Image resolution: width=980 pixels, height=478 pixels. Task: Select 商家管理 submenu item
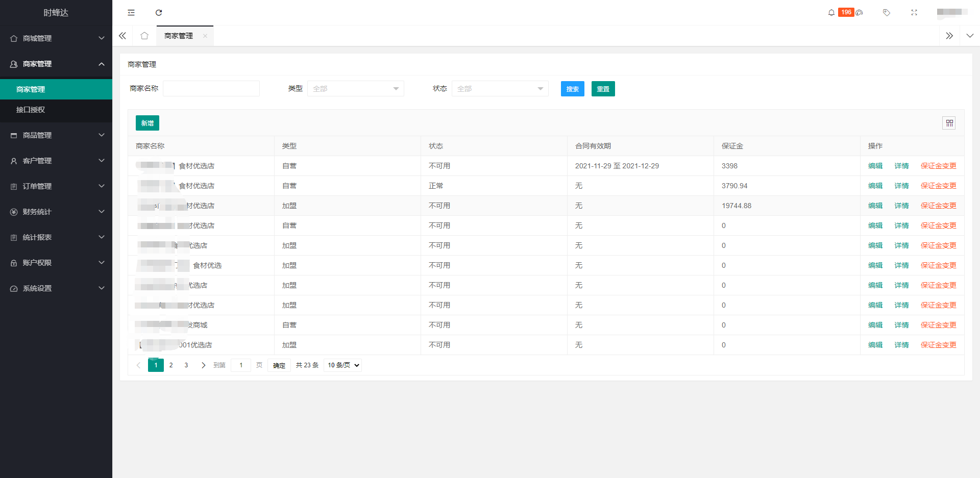pyautogui.click(x=56, y=89)
